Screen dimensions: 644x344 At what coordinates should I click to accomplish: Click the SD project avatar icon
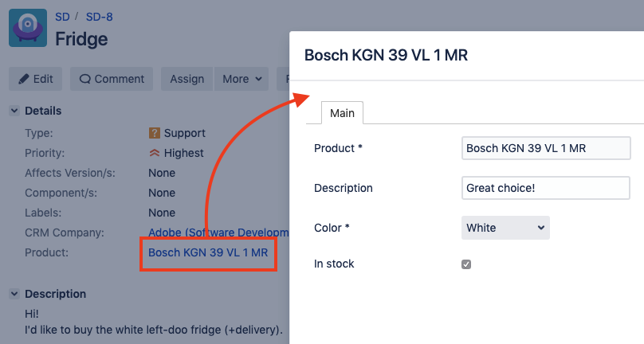pyautogui.click(x=28, y=27)
